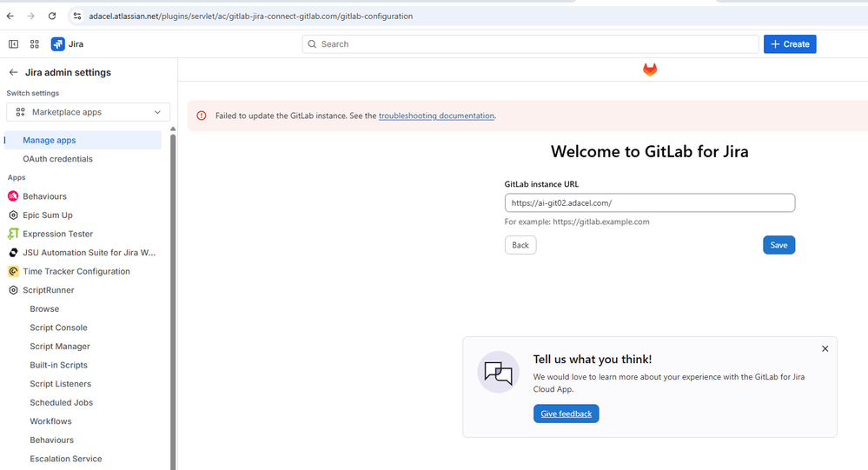Click the Epic Sum Up hexagon icon
Image resolution: width=868 pixels, height=470 pixels.
[x=13, y=215]
